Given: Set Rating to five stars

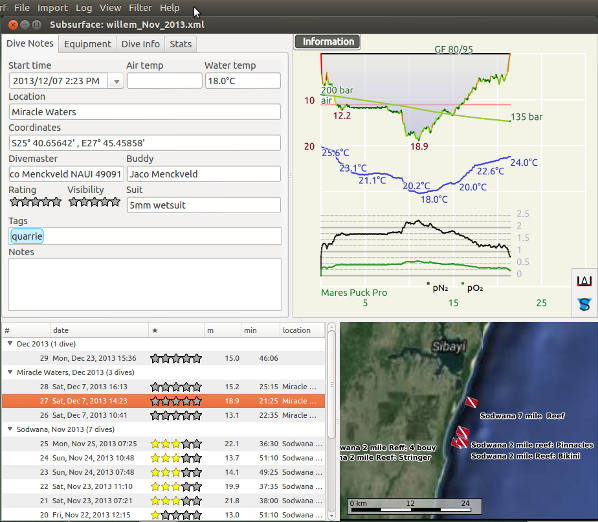Looking at the screenshot, I should 56,202.
